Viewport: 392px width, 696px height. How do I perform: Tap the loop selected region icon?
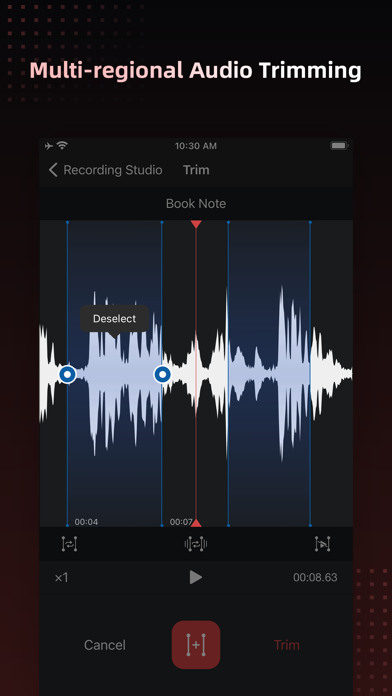point(69,544)
